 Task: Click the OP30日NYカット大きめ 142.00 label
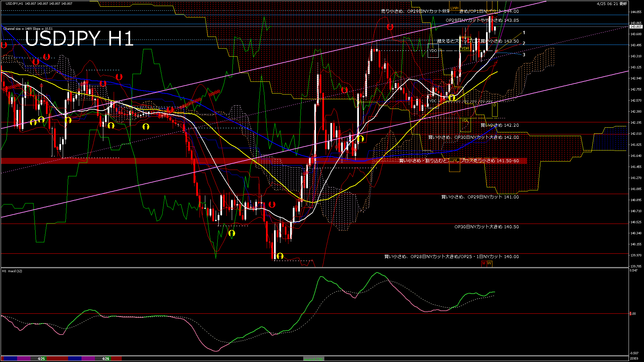[473, 137]
